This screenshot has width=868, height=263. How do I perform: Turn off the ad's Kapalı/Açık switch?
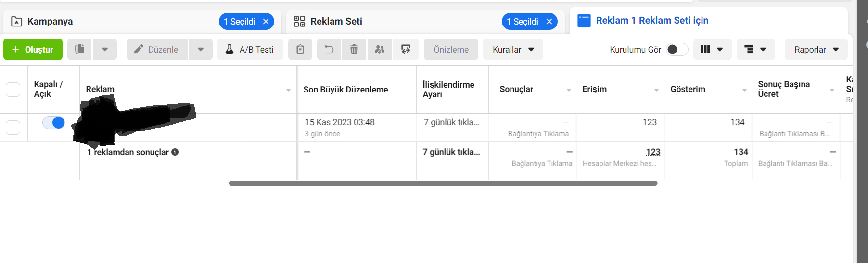pos(53,122)
